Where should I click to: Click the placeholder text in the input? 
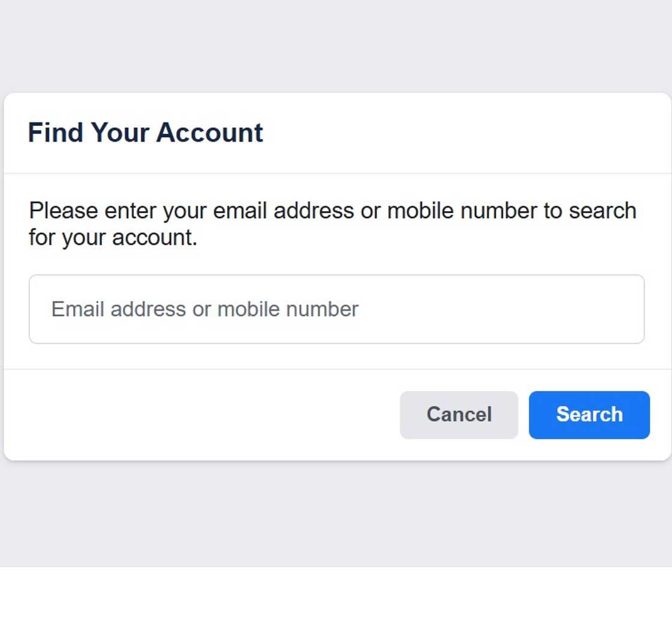click(x=204, y=309)
